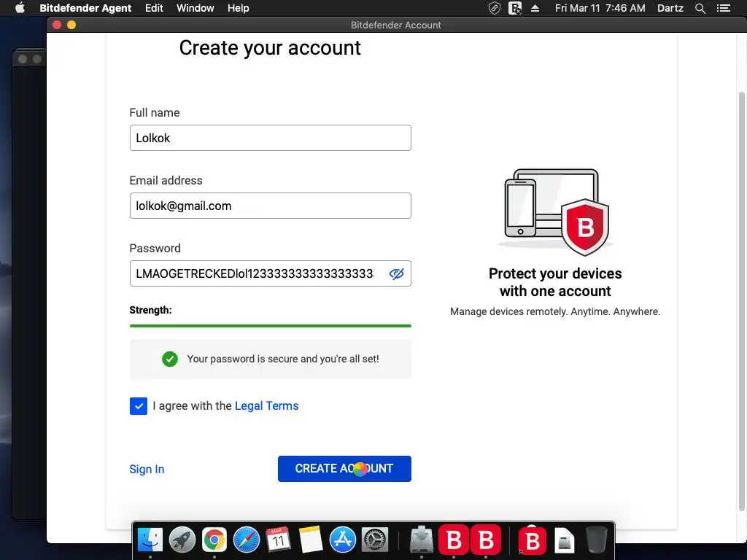Open the Legal Terms link
Image resolution: width=747 pixels, height=560 pixels.
[266, 405]
